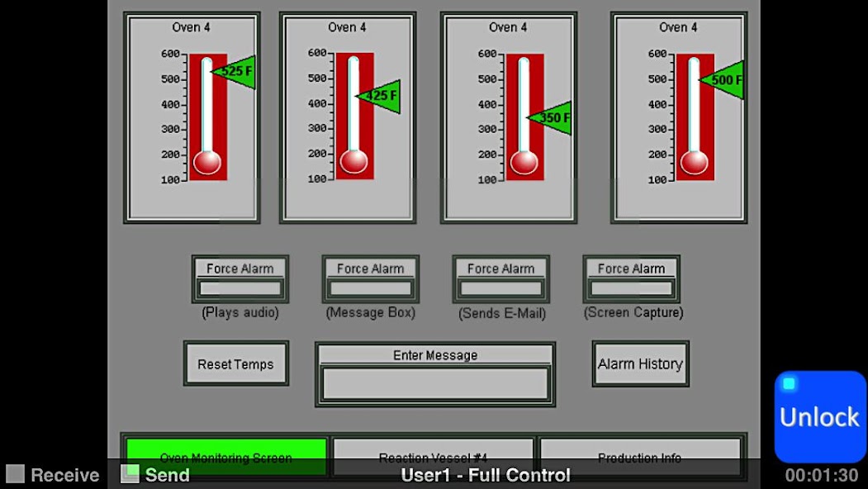Open the Alarm History screen

[x=640, y=363]
